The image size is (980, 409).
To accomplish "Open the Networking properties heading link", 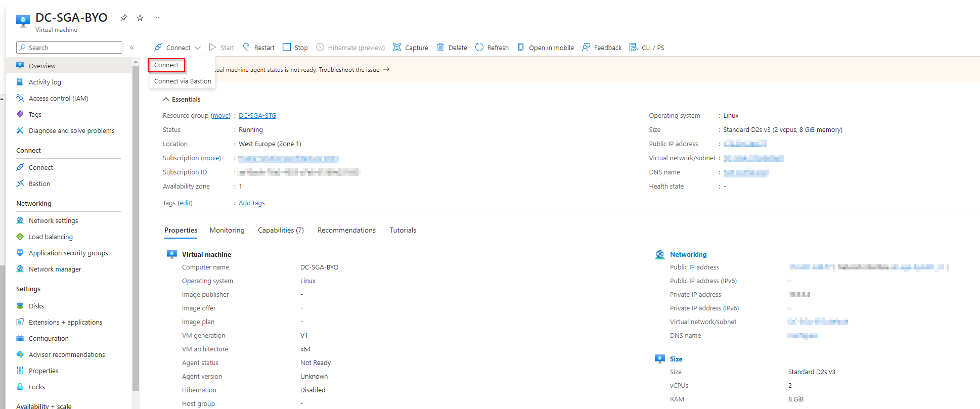I will pyautogui.click(x=688, y=255).
